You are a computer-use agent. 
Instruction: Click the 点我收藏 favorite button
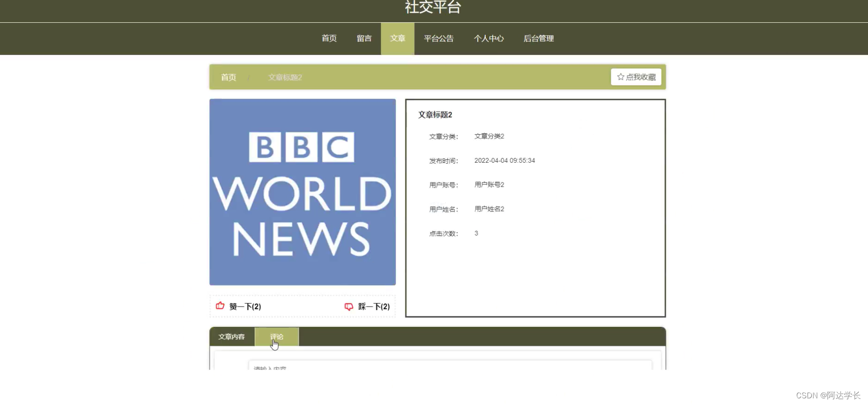[636, 77]
